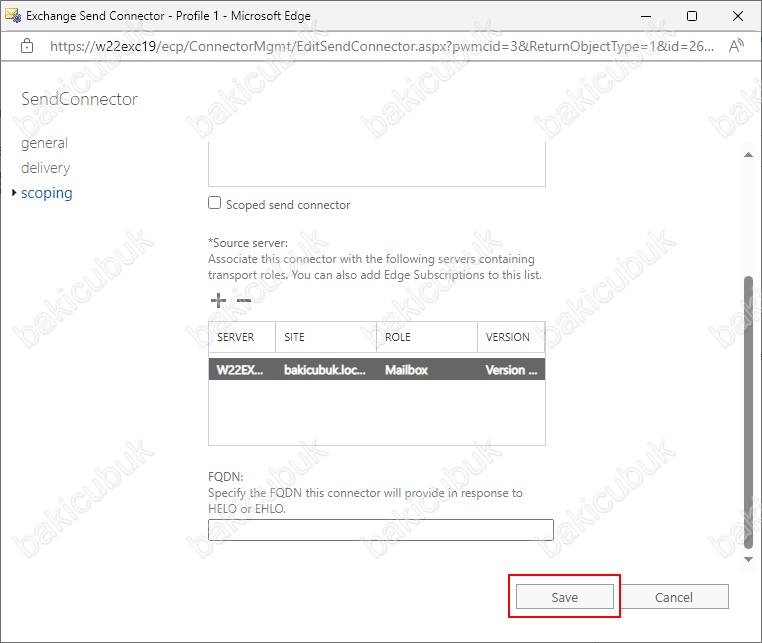This screenshot has height=643, width=762.
Task: Click the vertical scrollbar thumb
Action: pyautogui.click(x=748, y=412)
